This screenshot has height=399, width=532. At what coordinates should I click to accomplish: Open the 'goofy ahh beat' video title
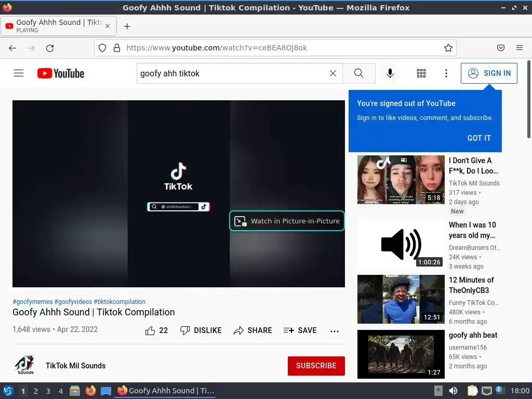[x=473, y=335]
